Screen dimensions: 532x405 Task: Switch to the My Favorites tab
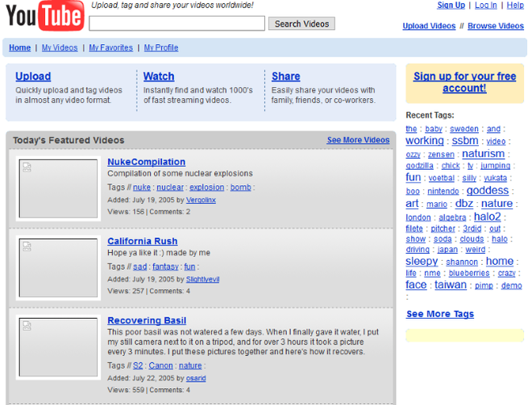coord(110,48)
